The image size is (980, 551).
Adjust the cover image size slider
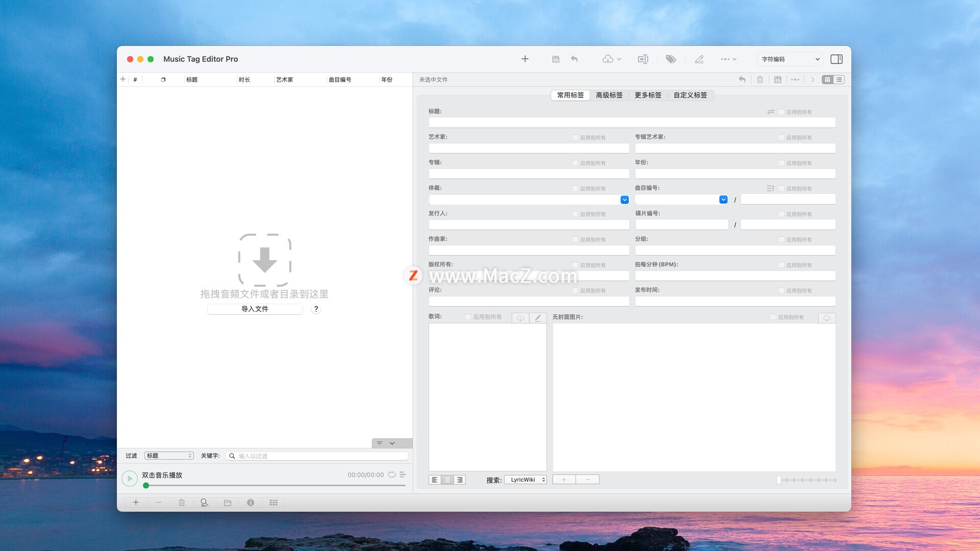click(807, 480)
